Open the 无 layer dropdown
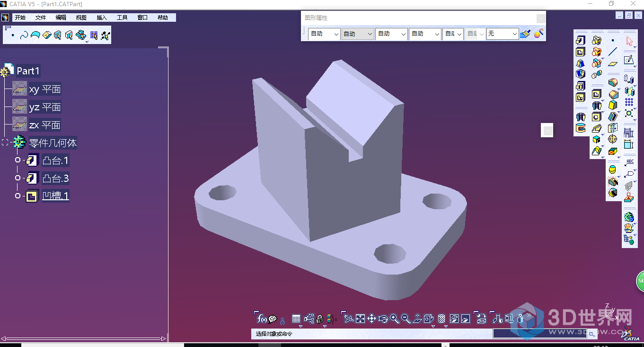The image size is (644, 347). click(503, 34)
